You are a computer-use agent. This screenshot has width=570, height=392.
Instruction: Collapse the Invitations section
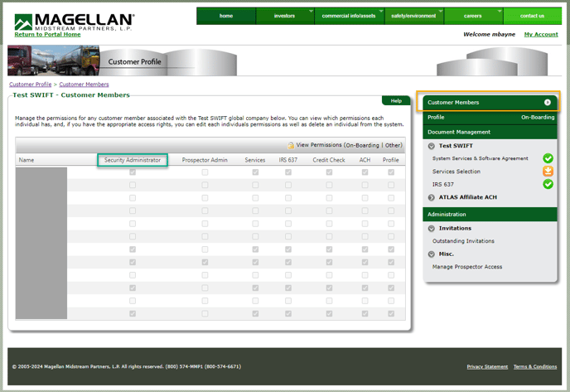[431, 229]
